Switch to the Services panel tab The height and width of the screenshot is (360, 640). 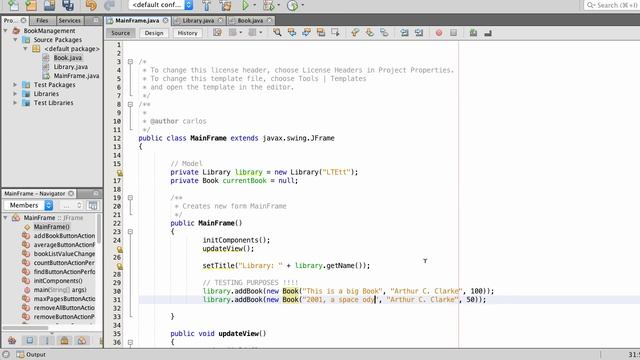(69, 20)
